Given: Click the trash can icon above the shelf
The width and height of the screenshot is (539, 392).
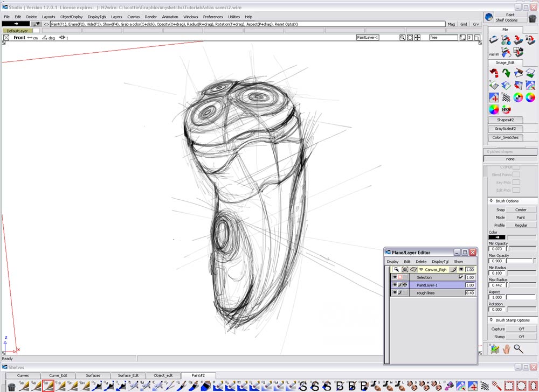Looking at the screenshot, I should (533, 18).
